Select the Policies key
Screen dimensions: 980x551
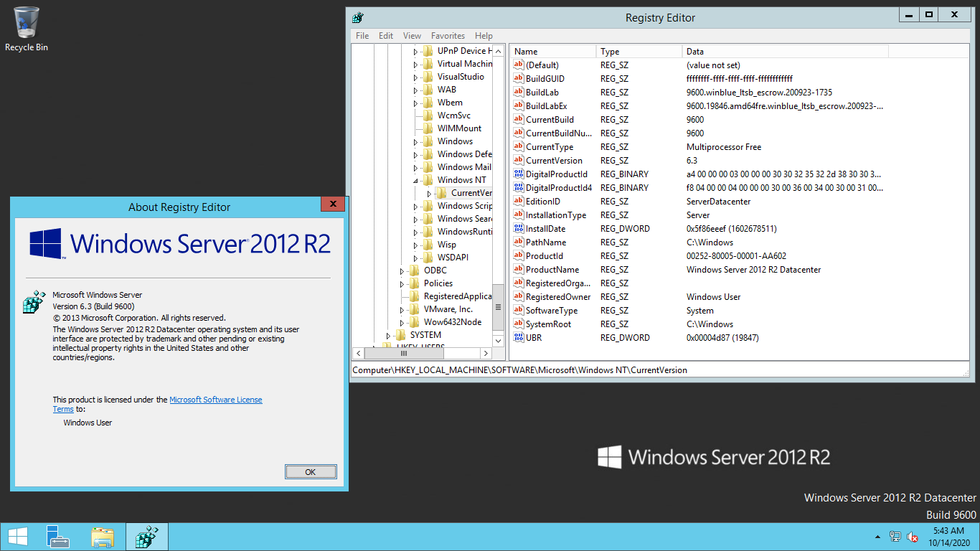click(438, 283)
